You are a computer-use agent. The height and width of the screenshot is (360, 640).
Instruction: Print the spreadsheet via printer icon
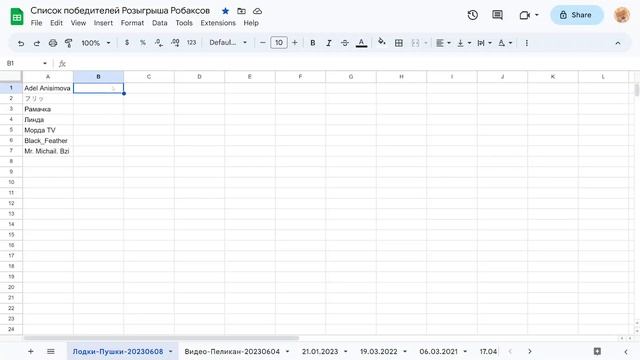coord(53,43)
